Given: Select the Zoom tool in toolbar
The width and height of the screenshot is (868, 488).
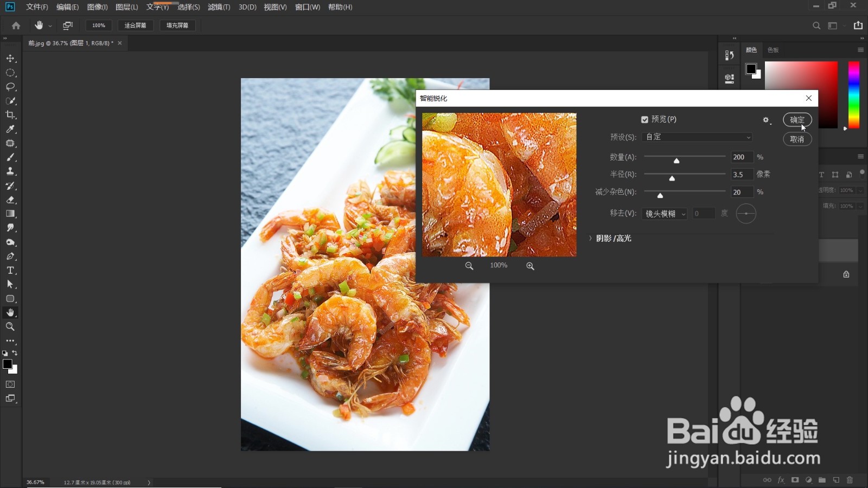Looking at the screenshot, I should (x=10, y=326).
